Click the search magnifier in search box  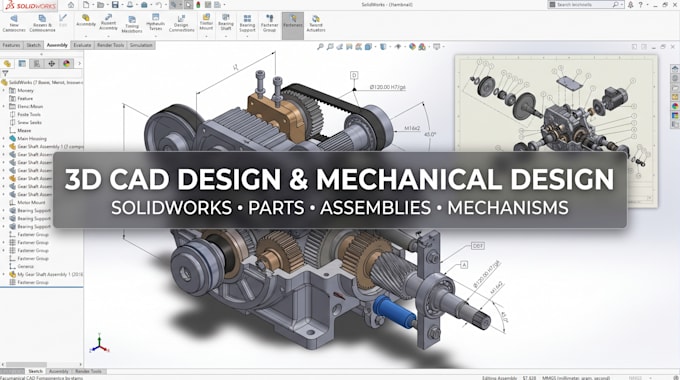(615, 5)
